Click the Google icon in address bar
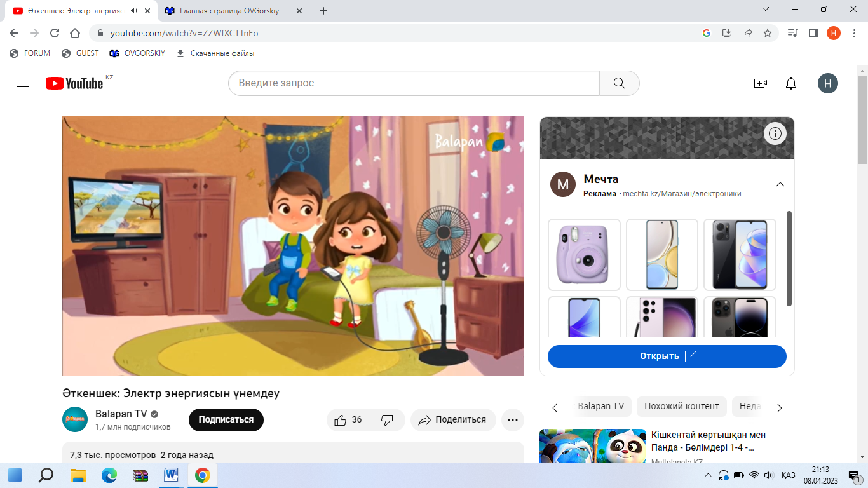 pos(707,33)
